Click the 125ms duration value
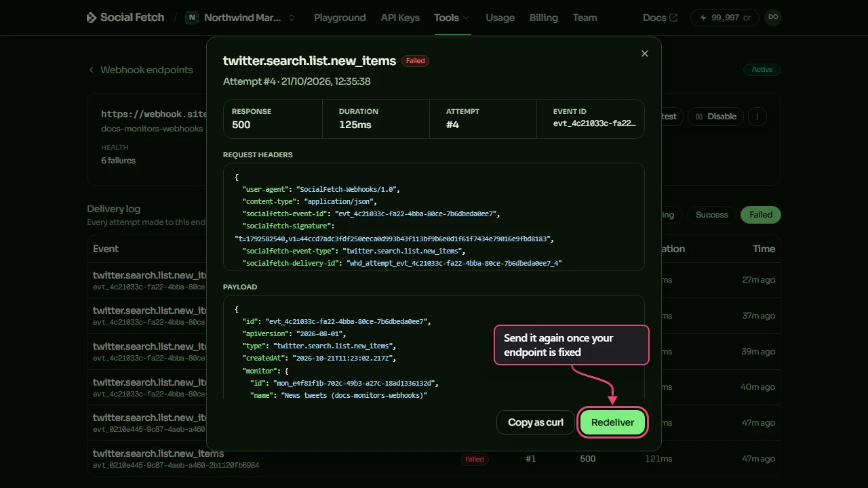 click(x=355, y=125)
